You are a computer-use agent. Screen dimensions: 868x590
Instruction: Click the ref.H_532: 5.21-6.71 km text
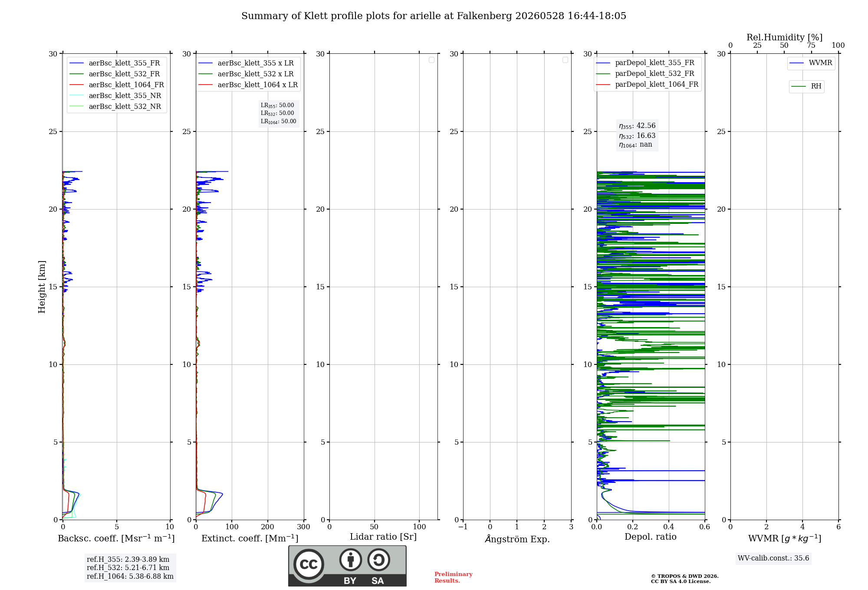coord(128,568)
